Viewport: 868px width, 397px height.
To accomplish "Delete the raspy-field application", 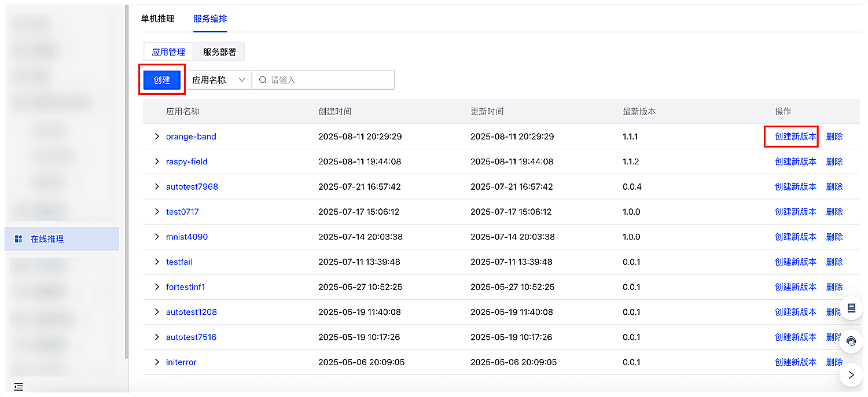I will [x=834, y=161].
